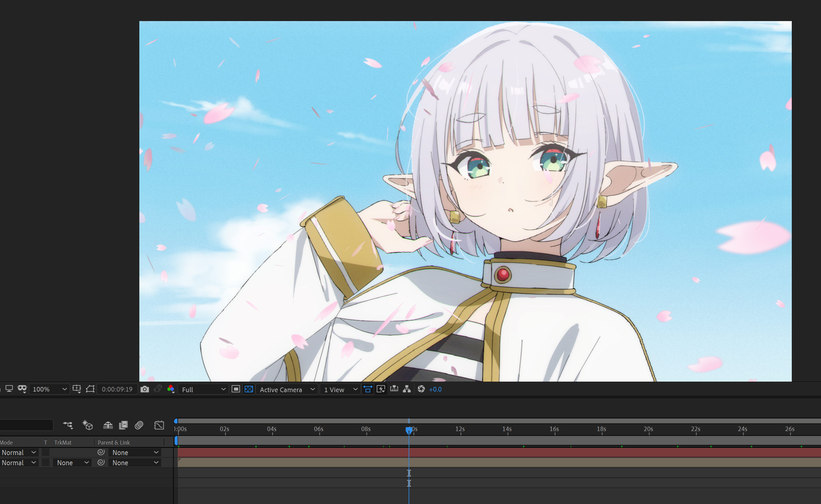Viewport: 821px width, 504px height.
Task: Click the 12s mark on time ruler
Action: [x=460, y=429]
